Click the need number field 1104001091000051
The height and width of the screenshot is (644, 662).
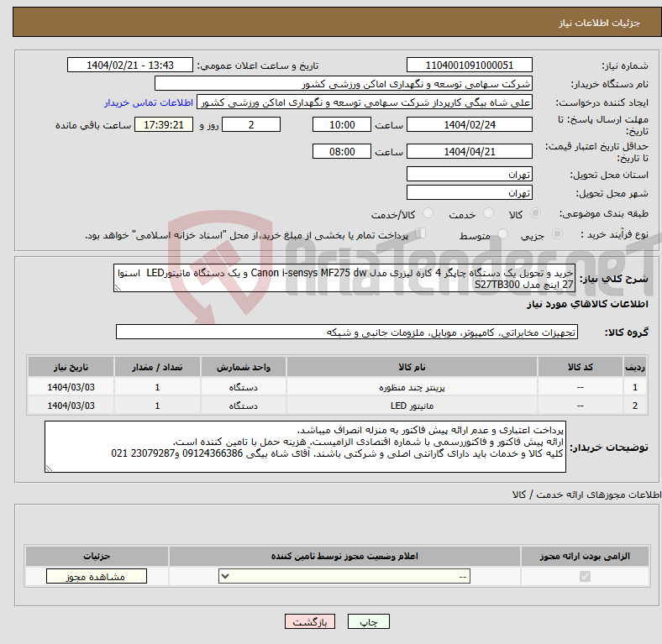pos(469,65)
